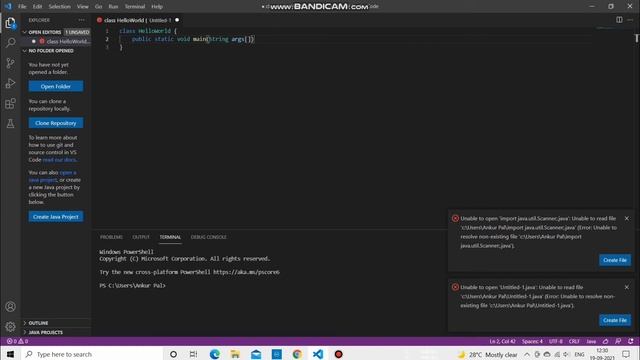Click unsaved dot on HelloWorld tab

coord(177,20)
